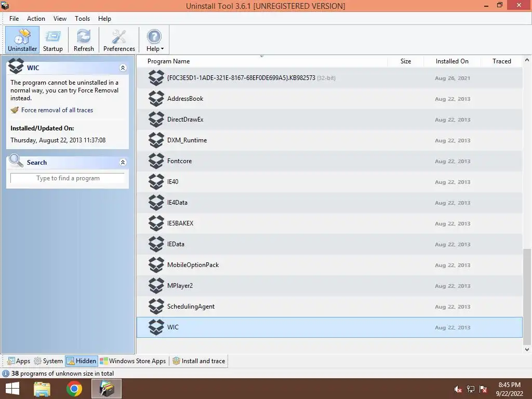The height and width of the screenshot is (399, 532).
Task: Open the Help menu in menu bar
Action: coord(104,19)
